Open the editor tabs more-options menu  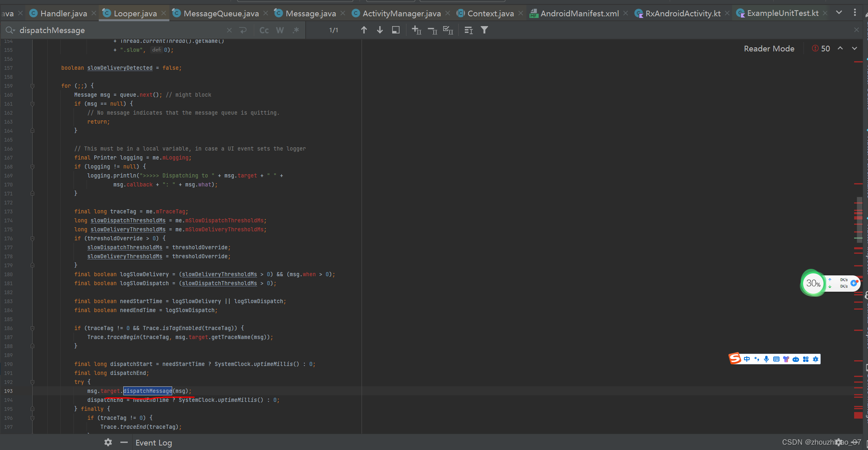point(855,13)
